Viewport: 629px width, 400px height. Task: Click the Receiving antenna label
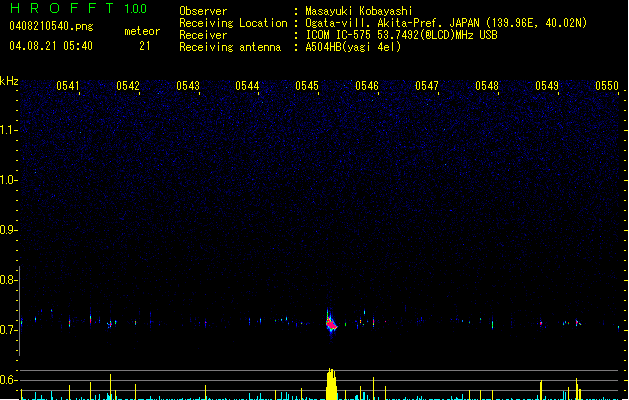(x=230, y=47)
